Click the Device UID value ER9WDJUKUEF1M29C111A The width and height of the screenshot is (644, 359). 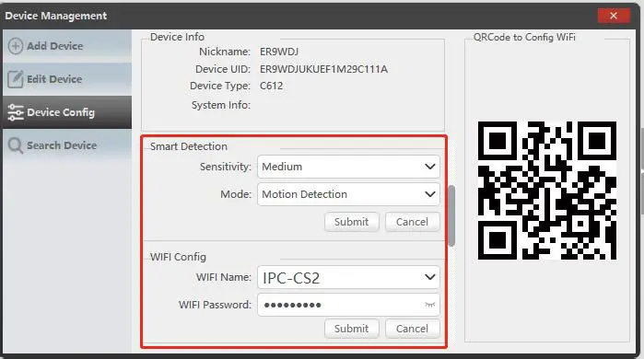[x=323, y=69]
